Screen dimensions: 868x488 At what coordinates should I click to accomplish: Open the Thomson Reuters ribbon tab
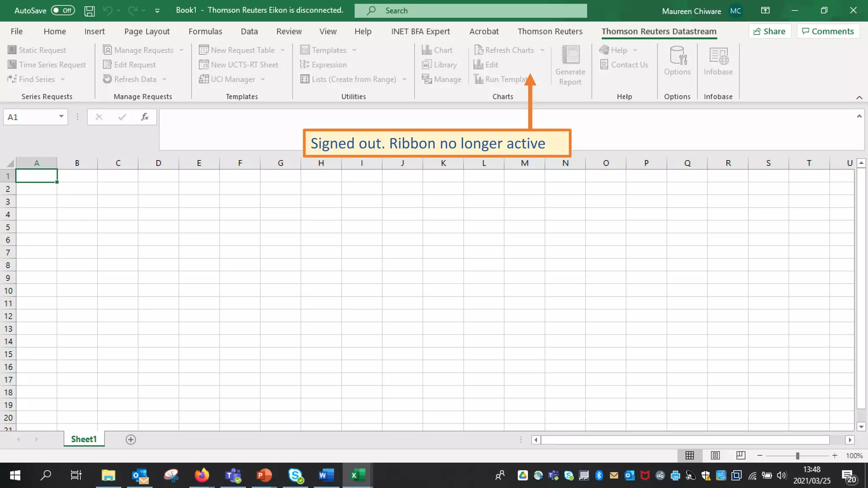[550, 31]
